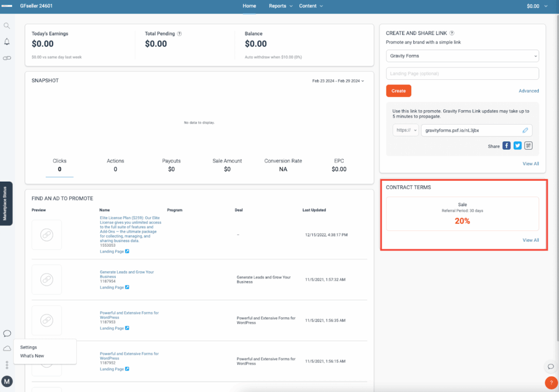This screenshot has width=559, height=392.
Task: Open the Gravity Forms brand dropdown
Action: click(462, 56)
